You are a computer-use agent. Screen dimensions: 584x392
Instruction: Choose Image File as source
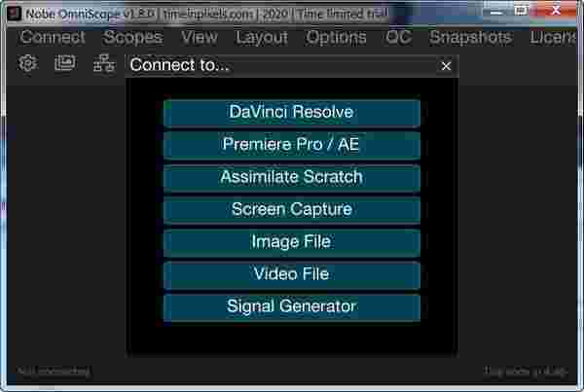[292, 242]
